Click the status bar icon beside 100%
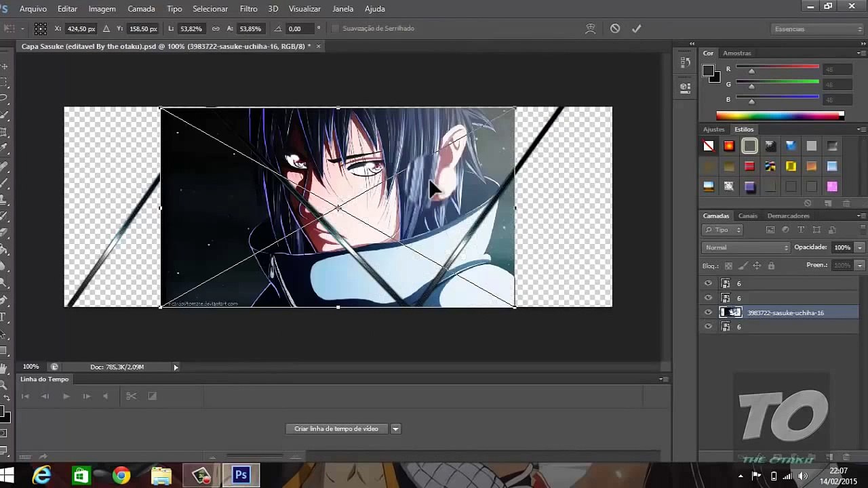The image size is (868, 488). [x=54, y=367]
